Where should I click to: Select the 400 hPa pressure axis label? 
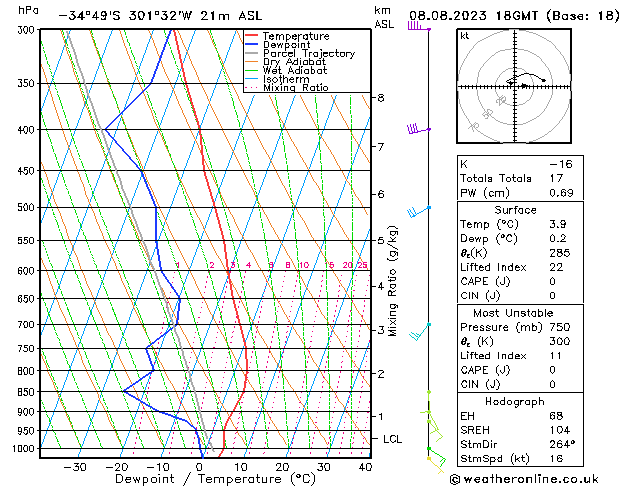pyautogui.click(x=28, y=130)
